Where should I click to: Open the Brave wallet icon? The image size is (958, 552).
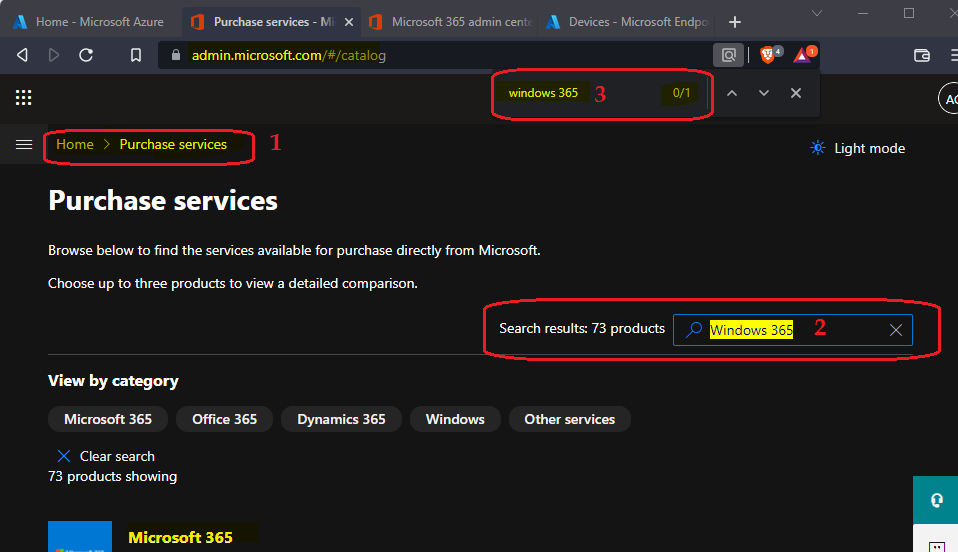point(922,56)
